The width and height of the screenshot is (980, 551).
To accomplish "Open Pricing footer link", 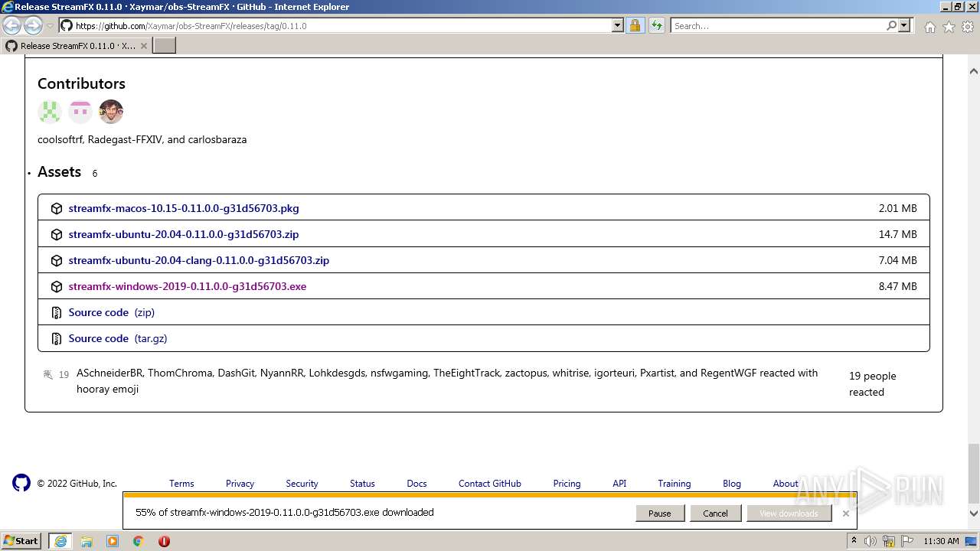I will coord(567,484).
